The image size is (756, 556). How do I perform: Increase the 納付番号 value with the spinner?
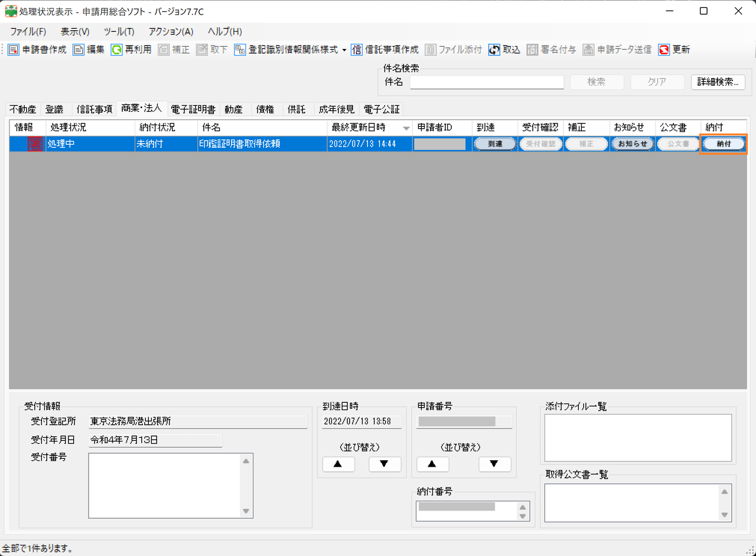coord(523,507)
